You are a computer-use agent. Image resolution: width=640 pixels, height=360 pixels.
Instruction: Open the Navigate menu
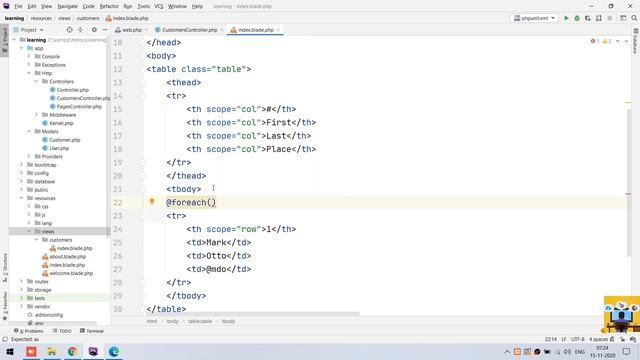(67, 6)
